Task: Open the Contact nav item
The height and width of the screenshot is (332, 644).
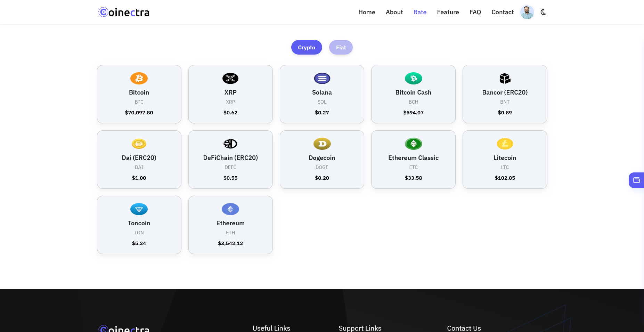Action: [x=503, y=12]
